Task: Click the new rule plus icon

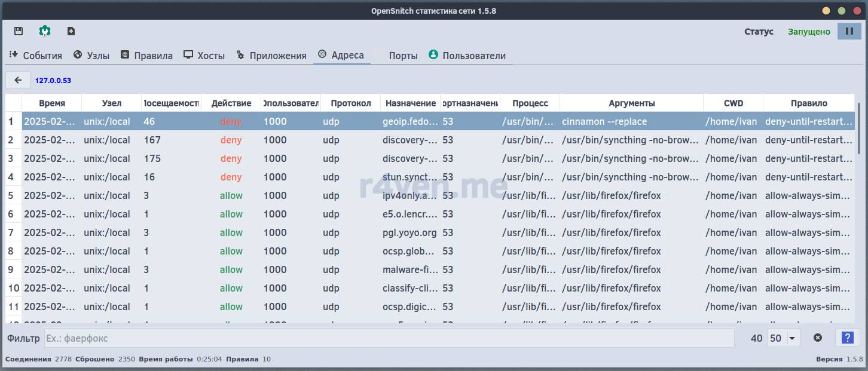Action: (x=71, y=31)
